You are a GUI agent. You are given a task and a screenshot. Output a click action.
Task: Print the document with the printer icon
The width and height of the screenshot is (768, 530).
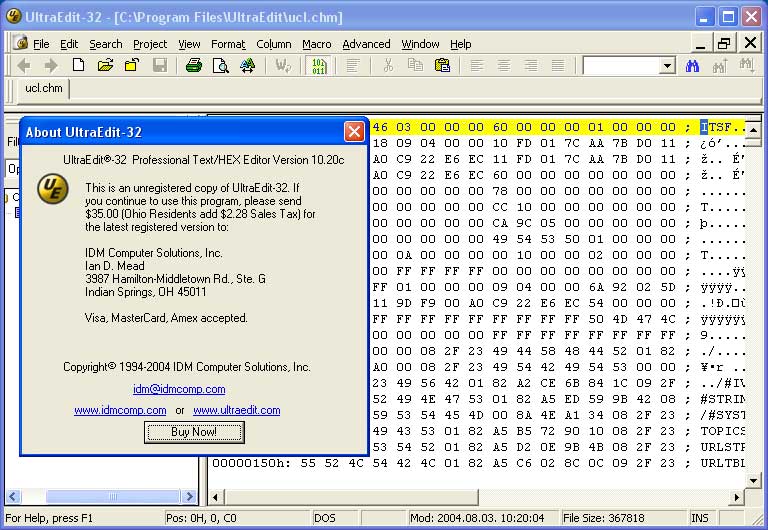point(194,65)
